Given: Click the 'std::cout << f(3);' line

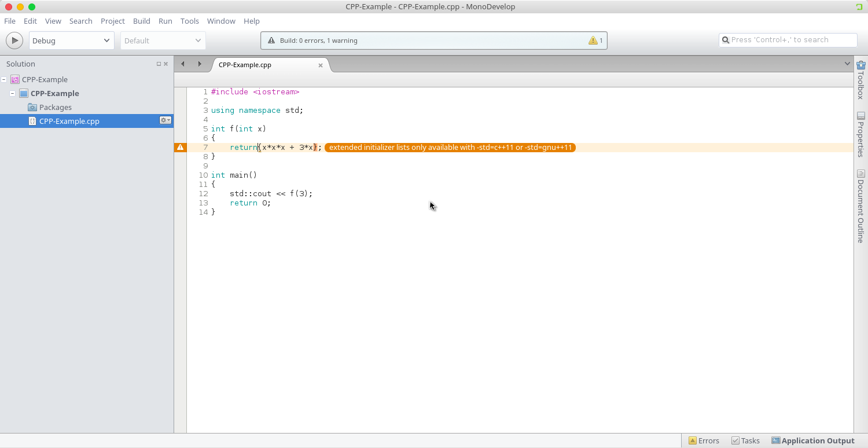Looking at the screenshot, I should pos(271,194).
